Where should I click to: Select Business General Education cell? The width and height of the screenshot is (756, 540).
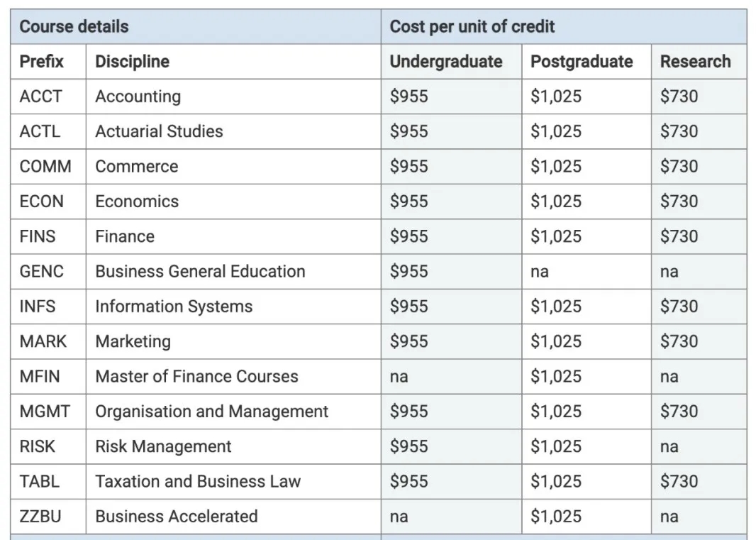click(x=233, y=272)
